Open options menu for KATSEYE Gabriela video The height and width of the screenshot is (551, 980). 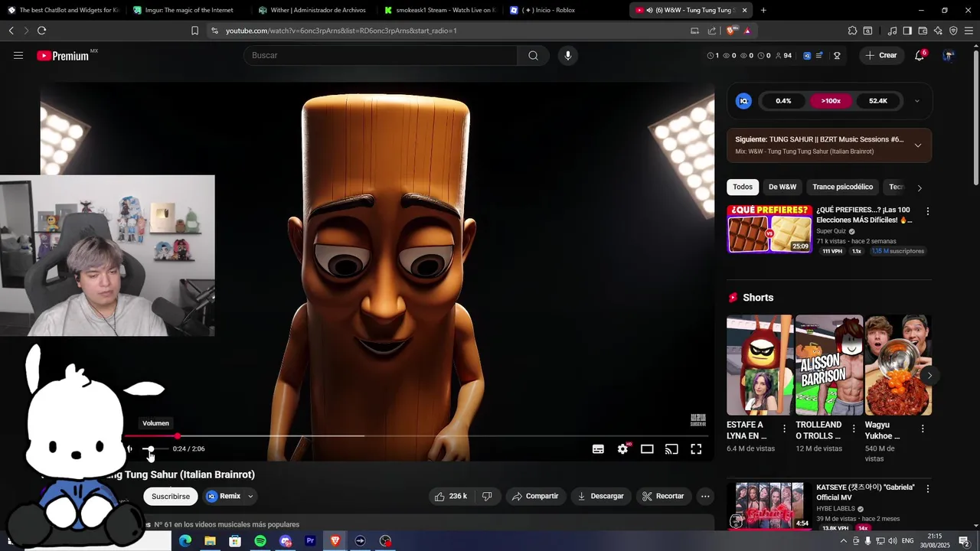[x=927, y=488]
